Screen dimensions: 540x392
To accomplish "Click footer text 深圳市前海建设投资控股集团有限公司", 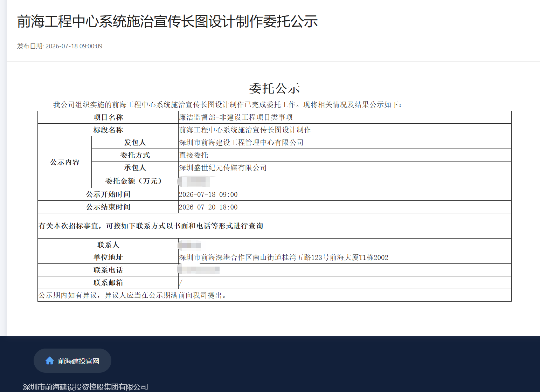I will tap(85, 387).
